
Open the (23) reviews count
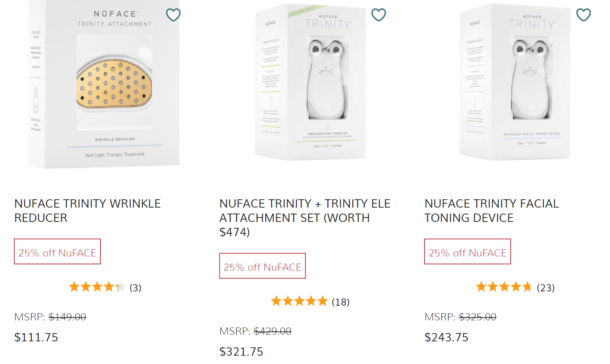click(x=546, y=288)
